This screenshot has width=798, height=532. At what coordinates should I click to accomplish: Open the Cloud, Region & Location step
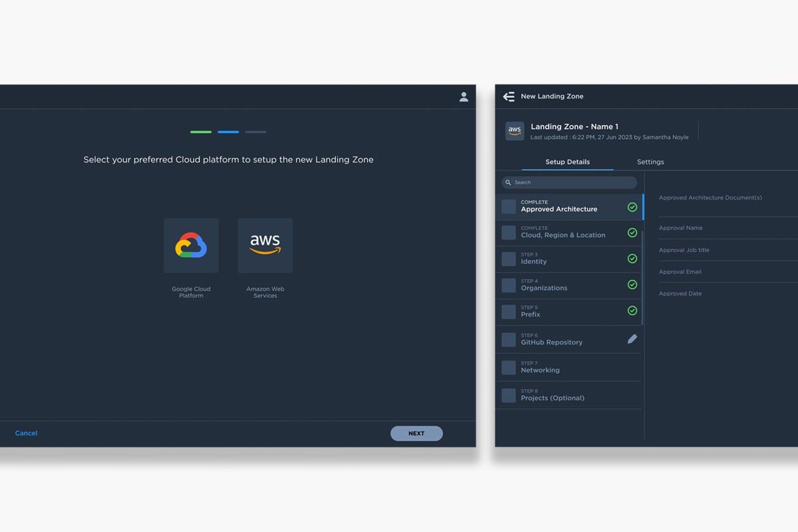[563, 235]
